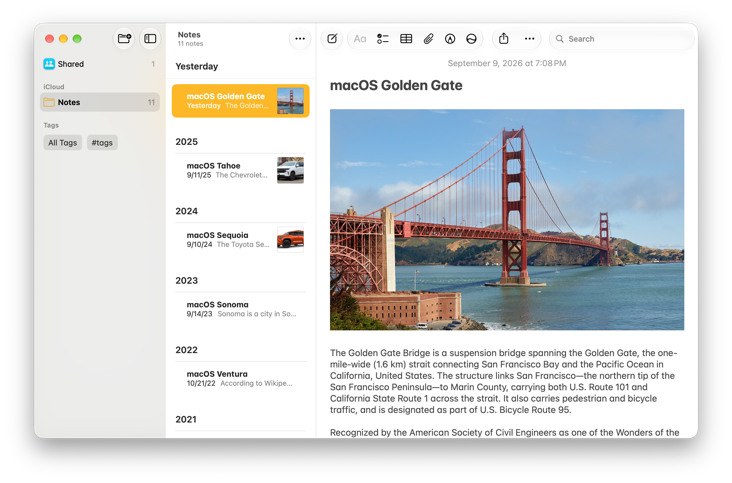Open the editor toolbar more options ellipsis
The width and height of the screenshot is (732, 483).
pos(529,39)
